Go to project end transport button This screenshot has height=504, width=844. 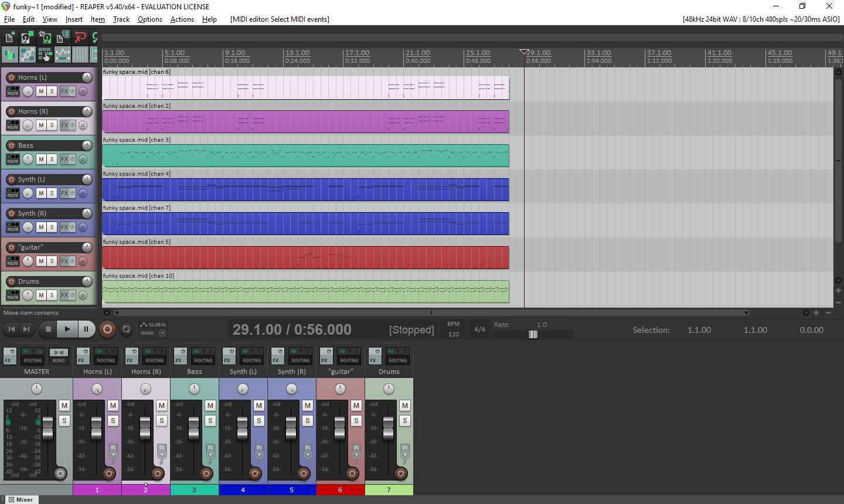point(26,329)
